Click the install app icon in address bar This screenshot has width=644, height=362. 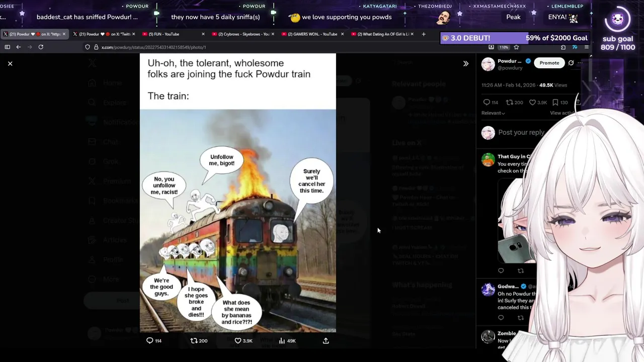[491, 47]
